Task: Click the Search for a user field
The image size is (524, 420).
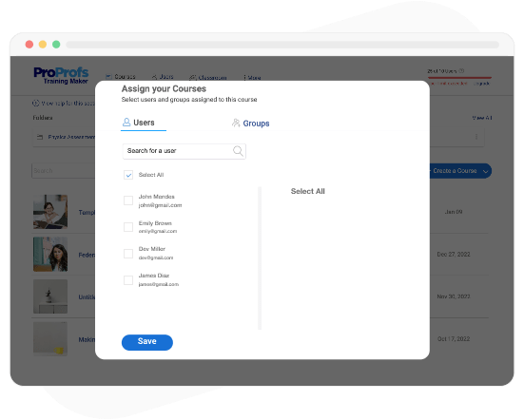Action: (x=184, y=151)
